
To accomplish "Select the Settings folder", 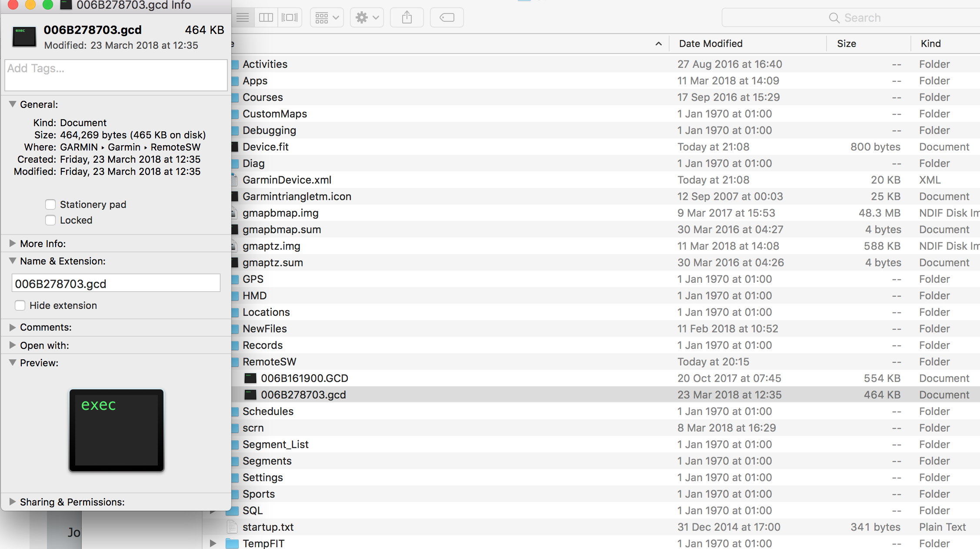I will 263,477.
